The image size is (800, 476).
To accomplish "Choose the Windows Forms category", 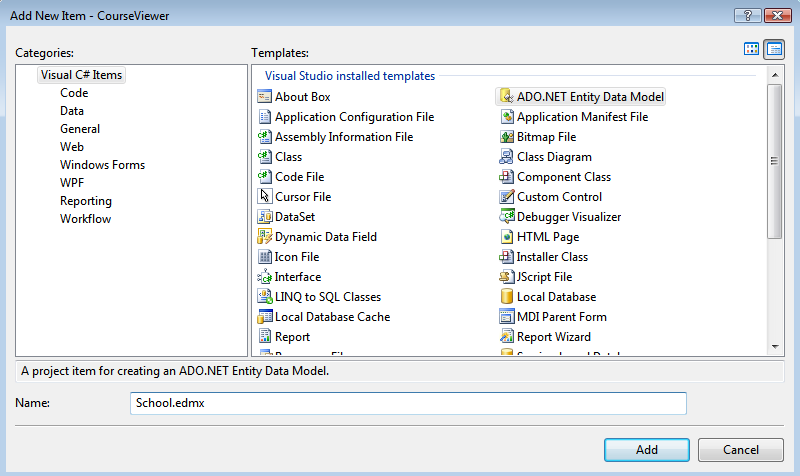I will 102,165.
